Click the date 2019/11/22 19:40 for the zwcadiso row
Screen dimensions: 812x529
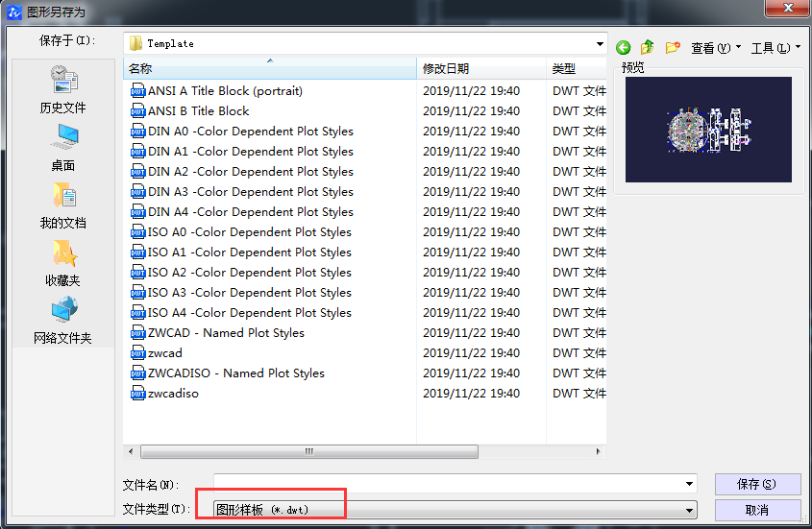471,394
